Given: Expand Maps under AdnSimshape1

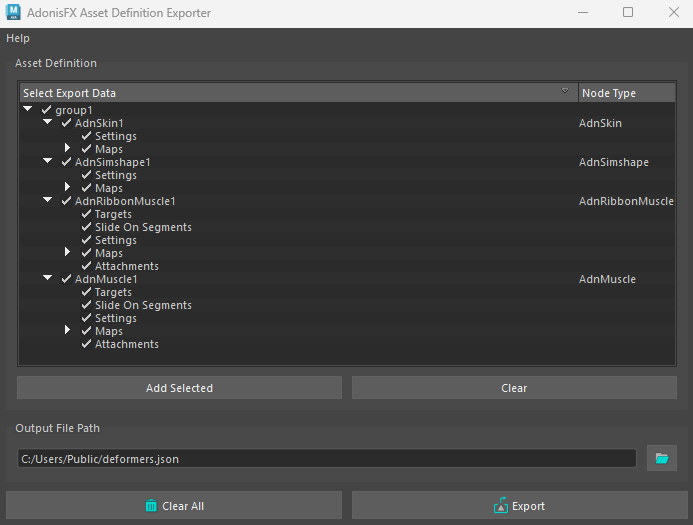Looking at the screenshot, I should (67, 186).
